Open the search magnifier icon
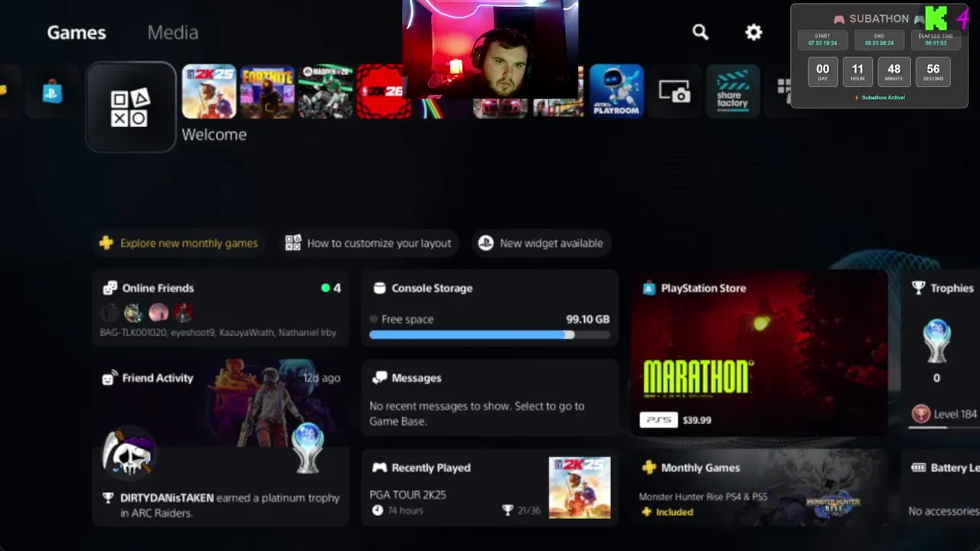 click(701, 32)
